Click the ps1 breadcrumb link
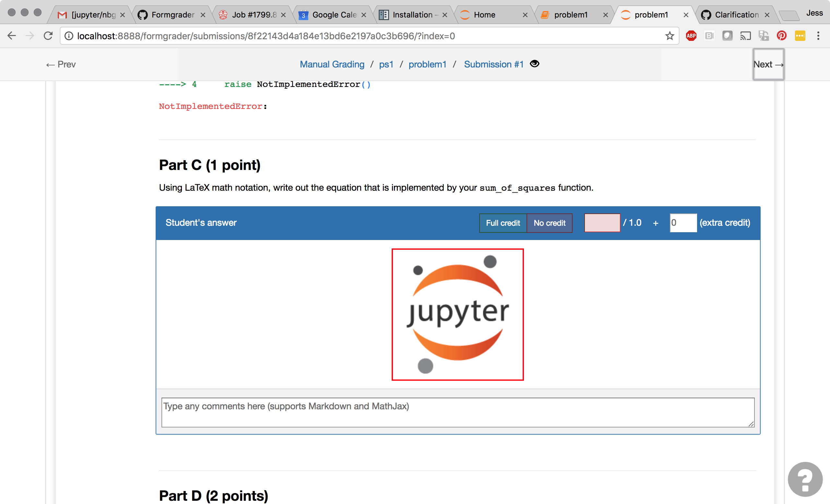This screenshot has height=504, width=830. click(386, 64)
